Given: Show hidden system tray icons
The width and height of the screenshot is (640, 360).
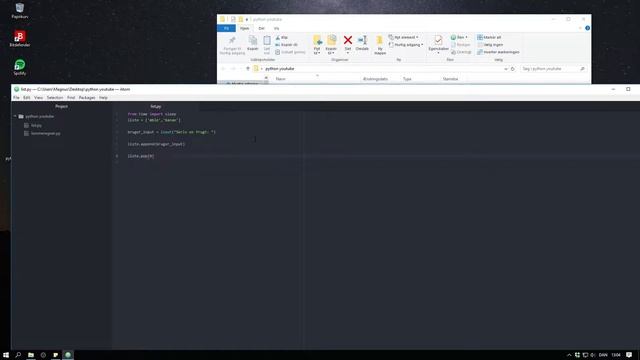Looking at the screenshot, I should [569, 355].
